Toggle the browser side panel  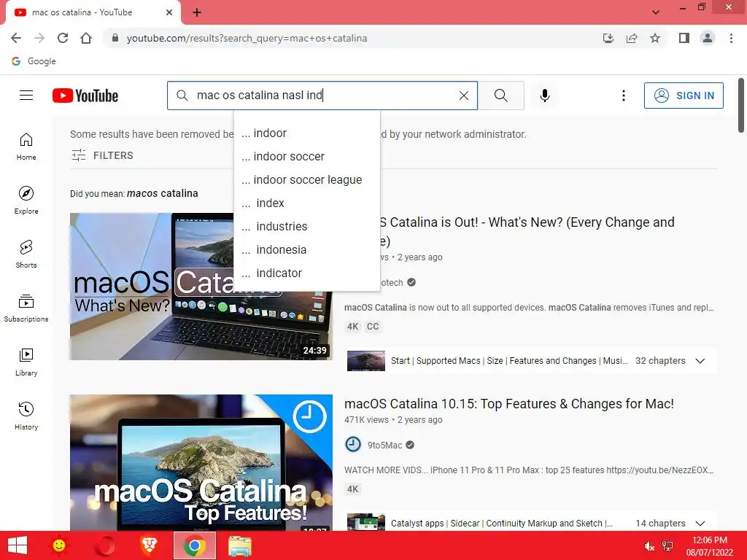click(684, 38)
